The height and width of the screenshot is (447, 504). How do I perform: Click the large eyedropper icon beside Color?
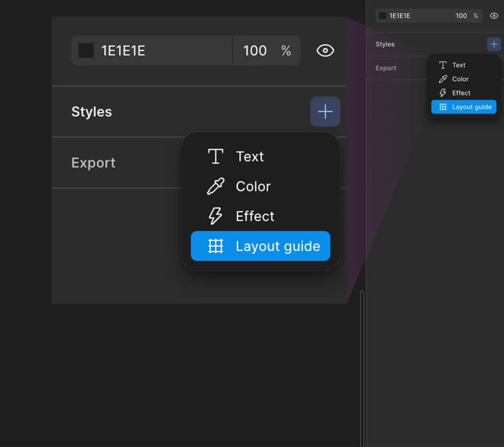tap(216, 186)
